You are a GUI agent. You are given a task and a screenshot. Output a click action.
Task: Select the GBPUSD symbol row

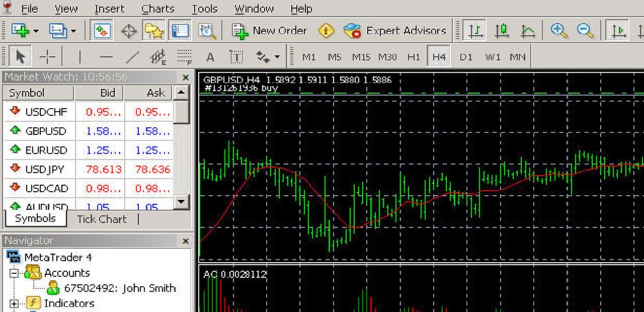pyautogui.click(x=89, y=131)
